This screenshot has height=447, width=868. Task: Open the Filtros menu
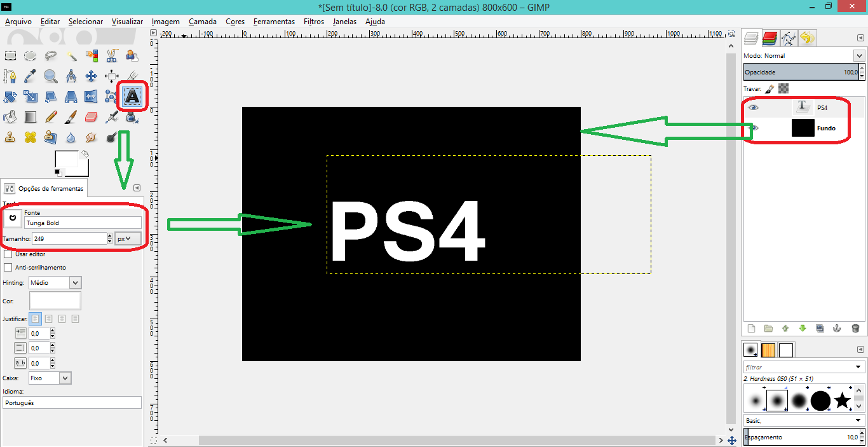[x=313, y=21]
